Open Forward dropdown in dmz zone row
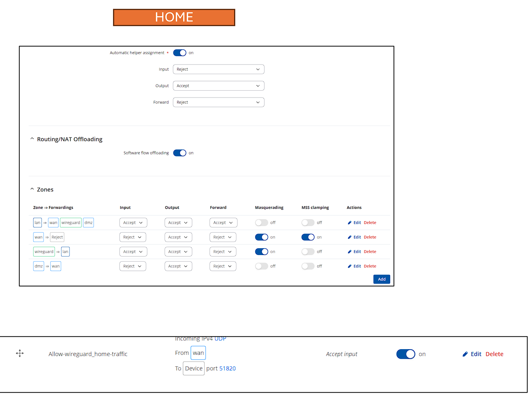Viewport: 532px width, 401px height. pos(223,266)
